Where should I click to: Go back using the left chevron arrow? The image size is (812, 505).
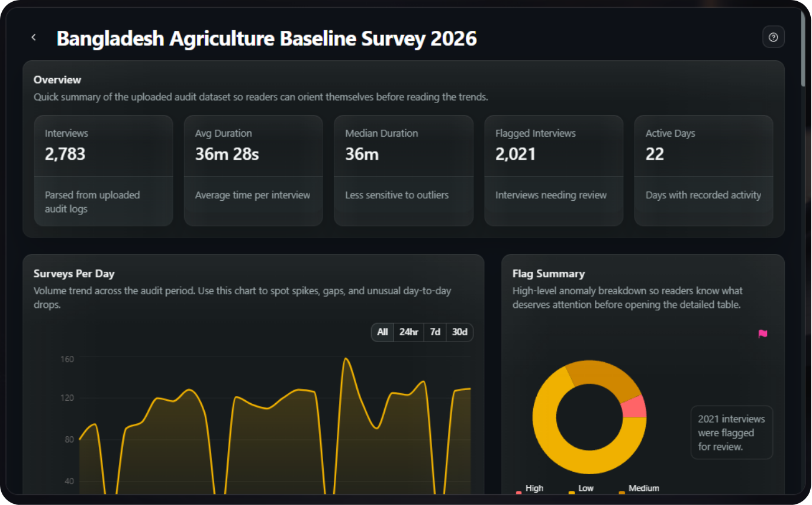click(x=34, y=37)
